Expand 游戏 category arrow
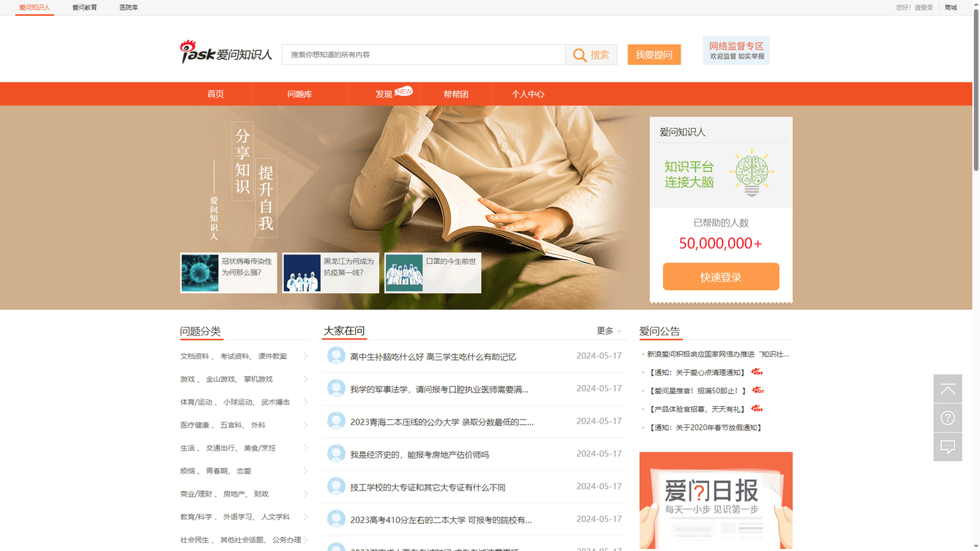Screen dimensions: 980x551 (x=306, y=380)
